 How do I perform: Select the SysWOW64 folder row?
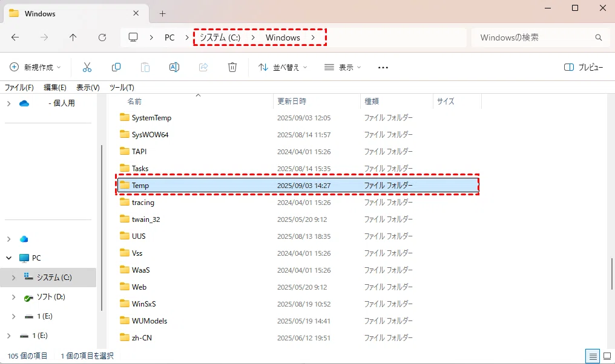(298, 134)
